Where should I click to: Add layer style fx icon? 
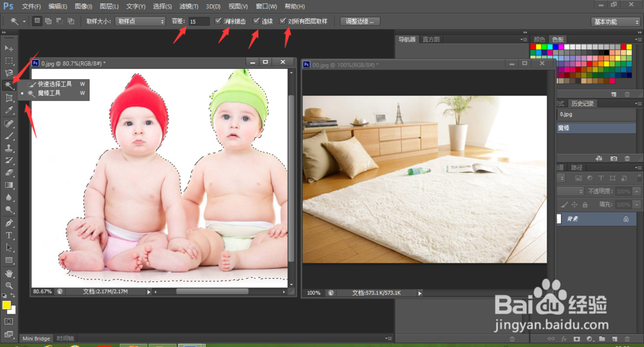[x=564, y=339]
